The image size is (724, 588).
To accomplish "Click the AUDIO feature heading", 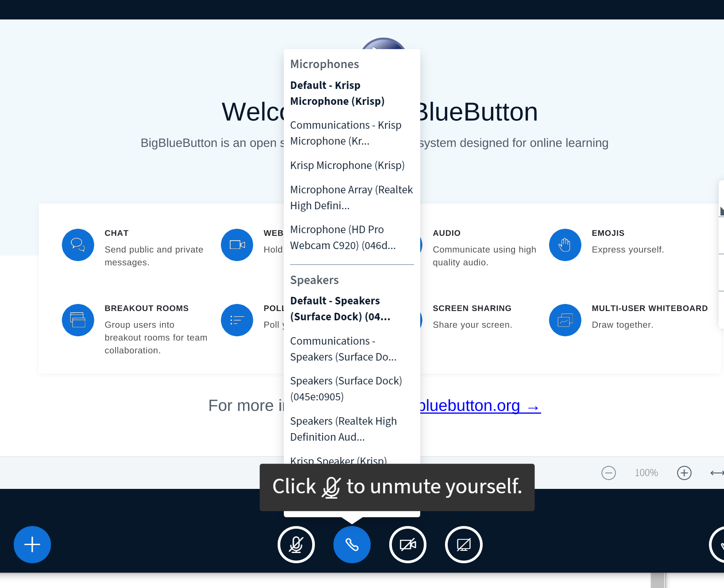I will pyautogui.click(x=446, y=233).
